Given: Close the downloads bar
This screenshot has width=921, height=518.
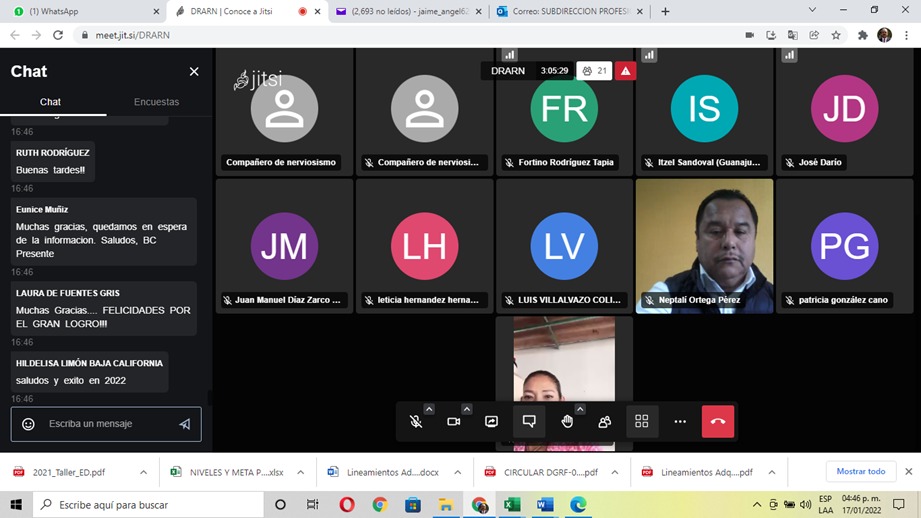Looking at the screenshot, I should coord(909,471).
